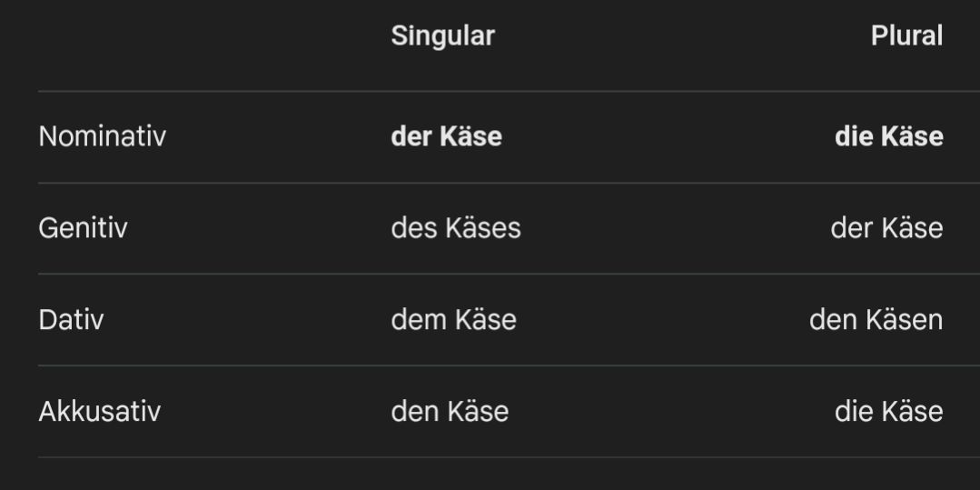Select the Genitiv row label
Image resolution: width=980 pixels, height=490 pixels.
[83, 228]
